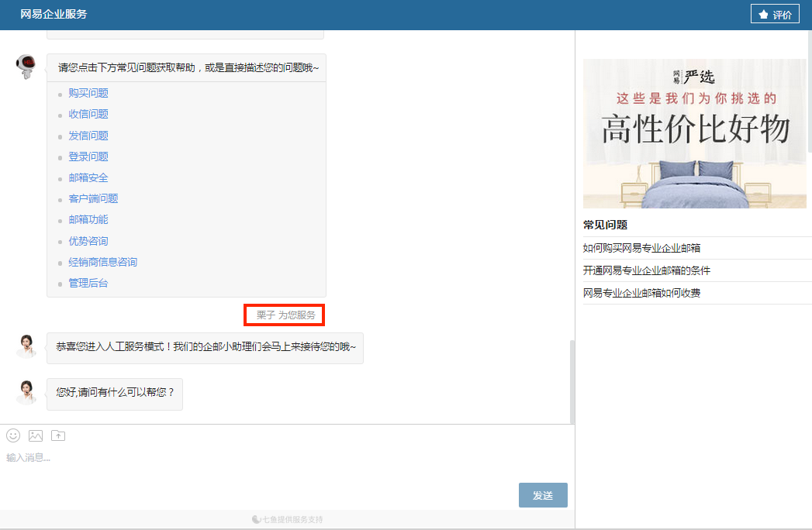Image resolution: width=812 pixels, height=530 pixels.
Task: Open the 邮箱安全 topic
Action: [88, 177]
